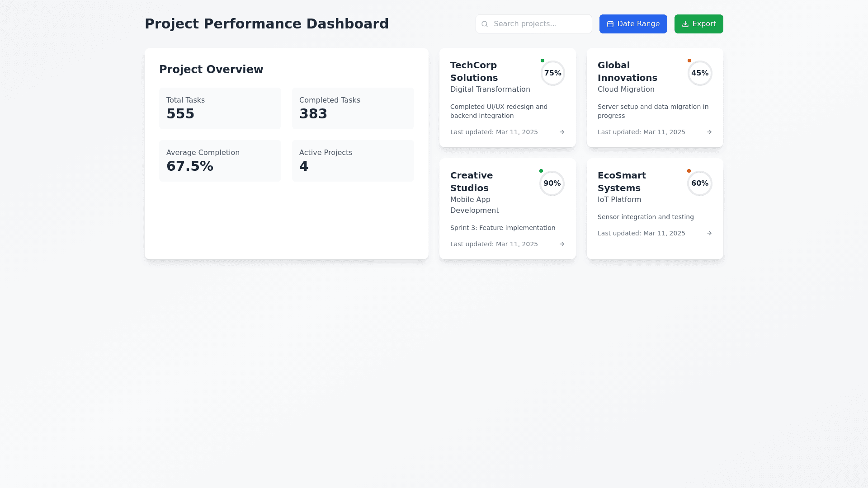The image size is (868, 488).
Task: Click the search magnifier icon
Action: [x=485, y=24]
